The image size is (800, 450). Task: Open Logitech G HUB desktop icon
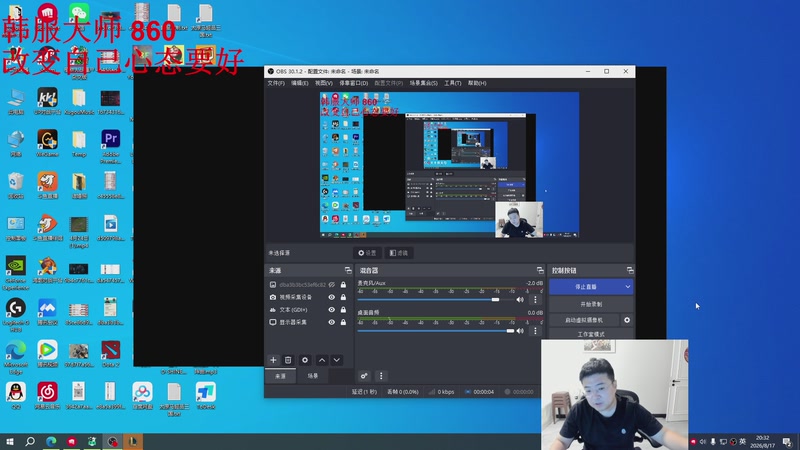point(16,314)
